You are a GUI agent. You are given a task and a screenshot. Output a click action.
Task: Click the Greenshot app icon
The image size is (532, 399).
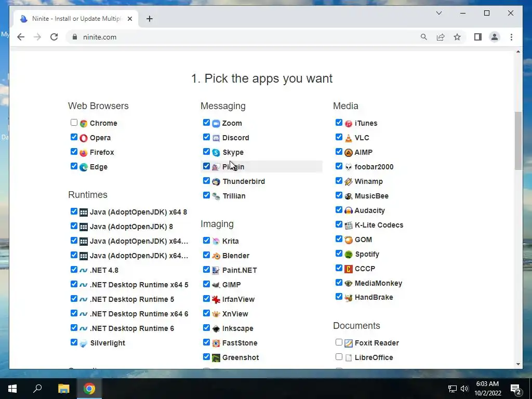(x=216, y=358)
